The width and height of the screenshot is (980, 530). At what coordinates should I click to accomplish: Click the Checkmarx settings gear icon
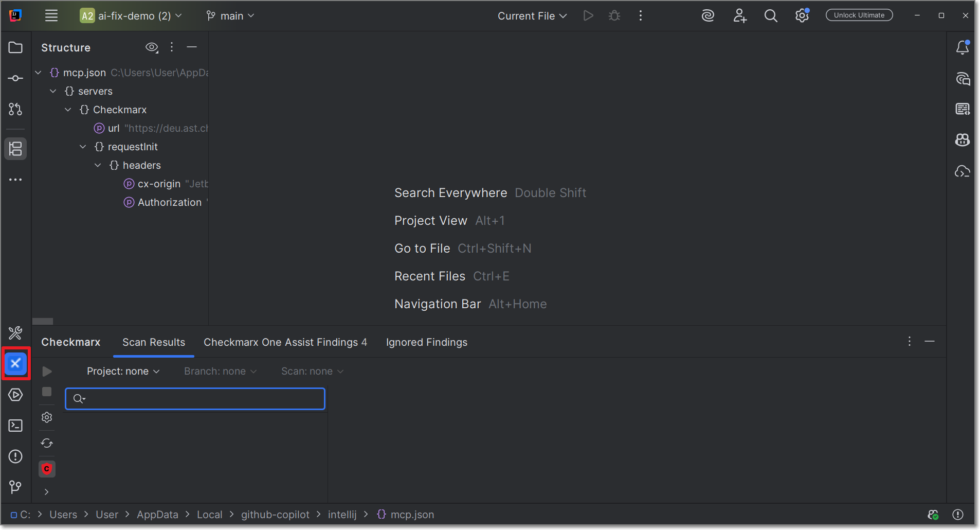point(47,417)
